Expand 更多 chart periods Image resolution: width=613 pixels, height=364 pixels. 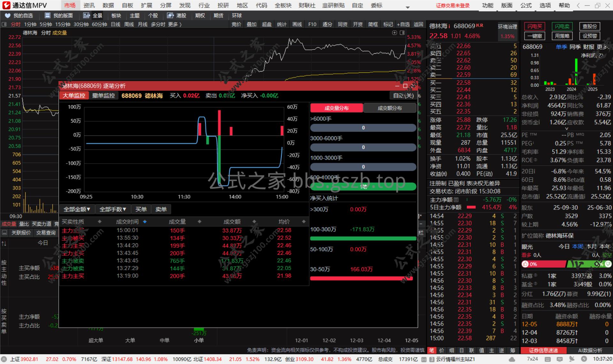coord(175,24)
